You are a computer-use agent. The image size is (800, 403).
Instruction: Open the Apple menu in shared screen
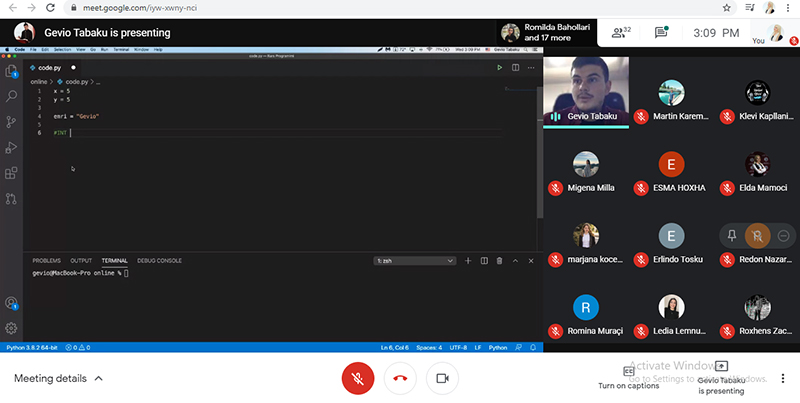(x=6, y=49)
